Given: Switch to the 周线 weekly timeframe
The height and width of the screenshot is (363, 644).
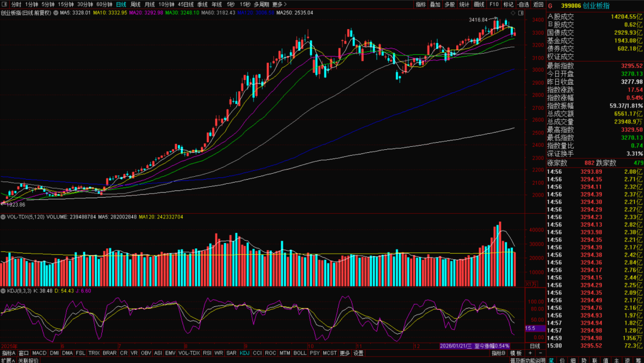Looking at the screenshot, I should (x=135, y=4).
